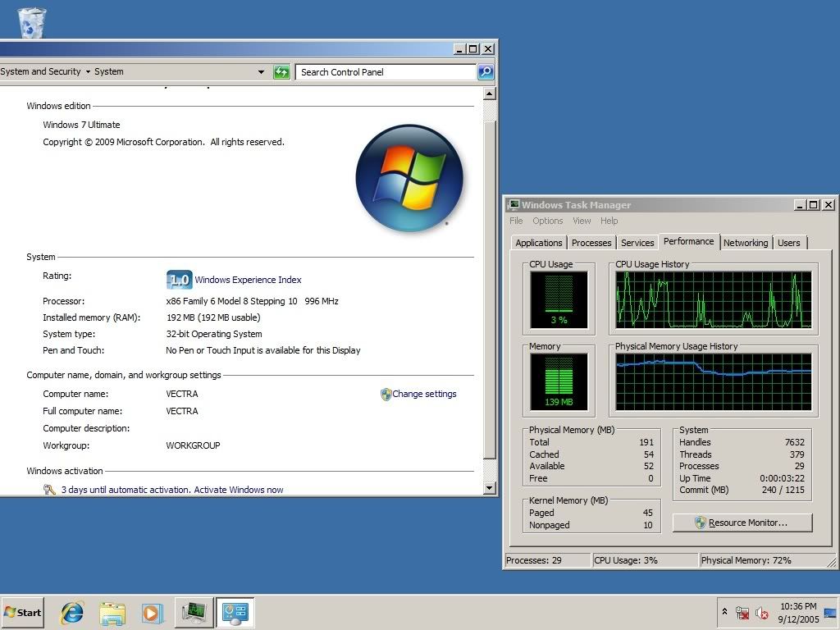Open the Windows Experience Index link
The image size is (840, 630).
(x=248, y=280)
